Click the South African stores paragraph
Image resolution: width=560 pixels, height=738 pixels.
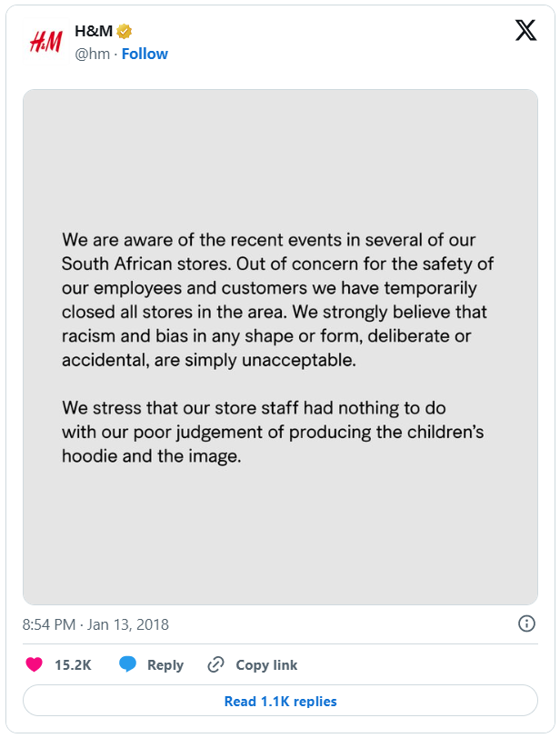[x=275, y=300]
